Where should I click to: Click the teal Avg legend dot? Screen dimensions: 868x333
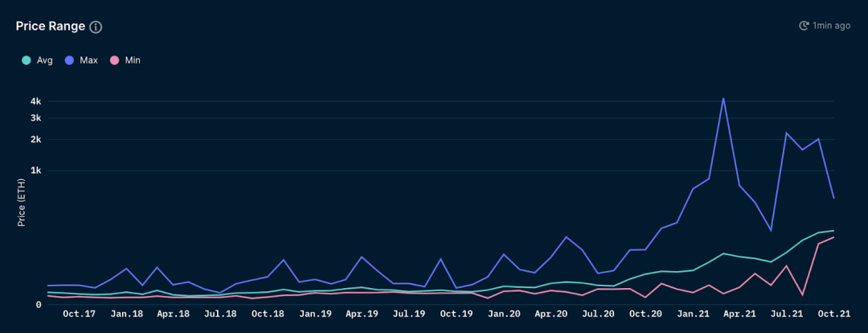[x=26, y=60]
